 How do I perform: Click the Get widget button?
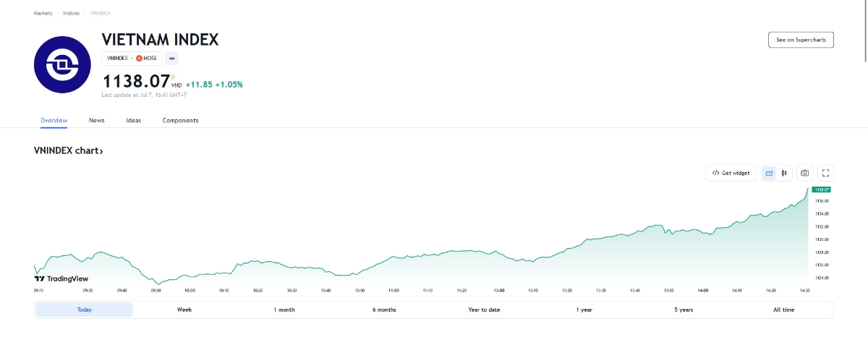[731, 173]
